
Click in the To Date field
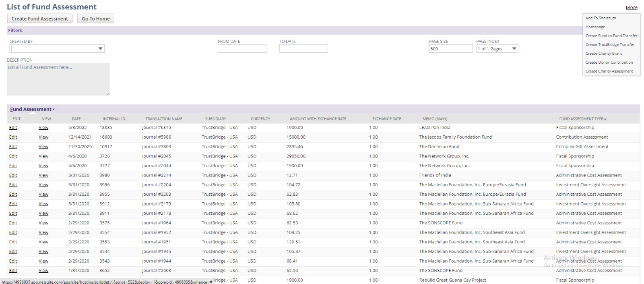(x=303, y=49)
